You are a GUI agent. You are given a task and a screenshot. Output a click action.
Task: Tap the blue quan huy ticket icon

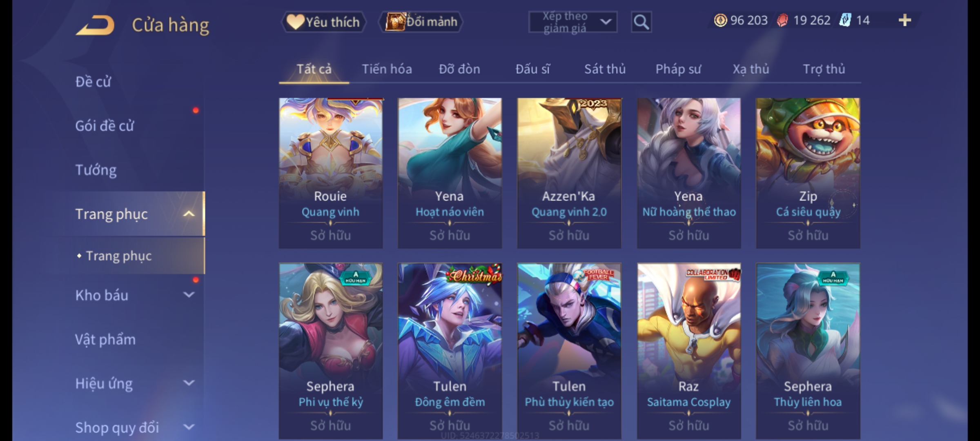pyautogui.click(x=845, y=20)
